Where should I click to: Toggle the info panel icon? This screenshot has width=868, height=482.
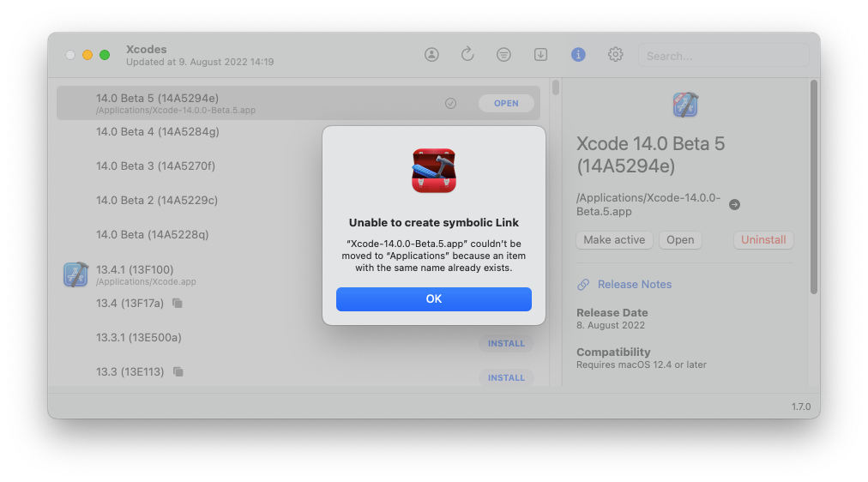pyautogui.click(x=578, y=54)
